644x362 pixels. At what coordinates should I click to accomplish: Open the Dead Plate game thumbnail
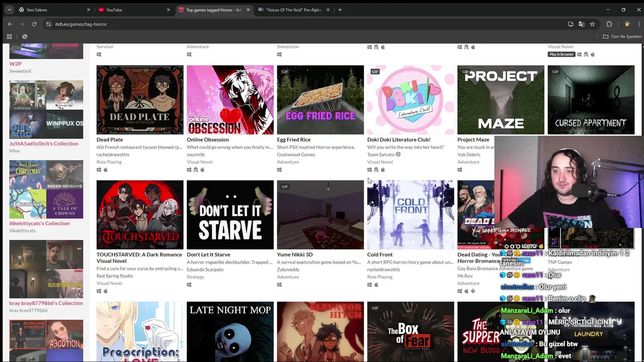pyautogui.click(x=140, y=100)
